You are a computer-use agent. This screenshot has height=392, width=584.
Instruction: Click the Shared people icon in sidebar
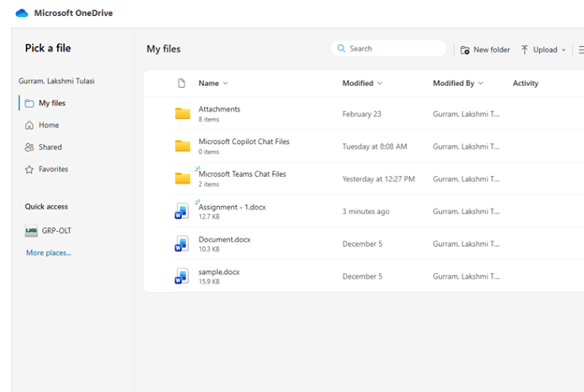(29, 147)
